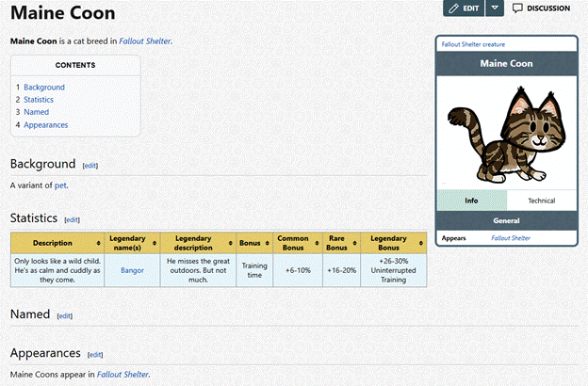Edit the Statistics section
Image resolution: width=588 pixels, height=386 pixels.
(x=72, y=220)
